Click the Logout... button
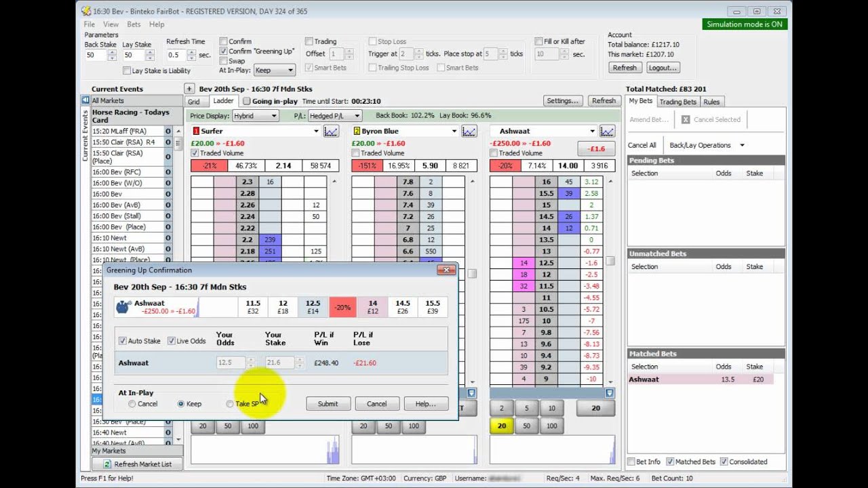Viewport: 868px width, 488px height. 662,68
